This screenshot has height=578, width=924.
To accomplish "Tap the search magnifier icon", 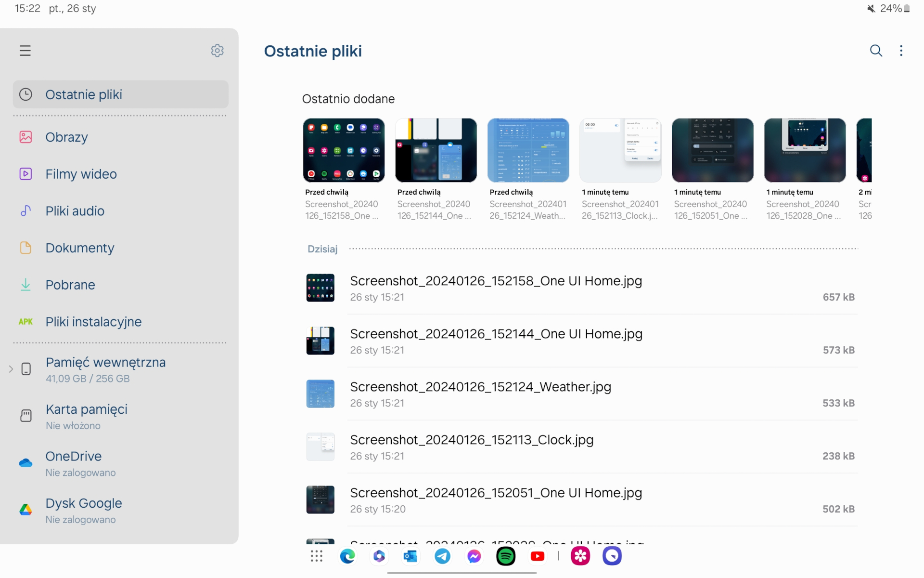I will coord(876,51).
